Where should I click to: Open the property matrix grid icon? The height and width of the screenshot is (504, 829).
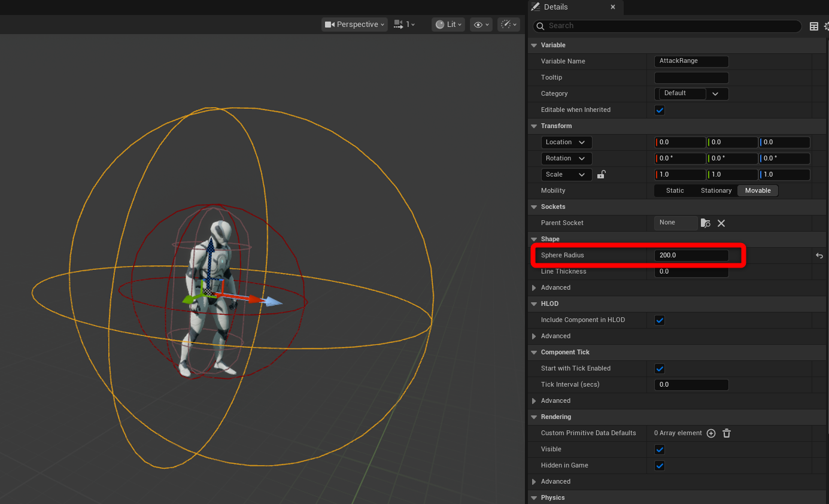[x=814, y=26]
